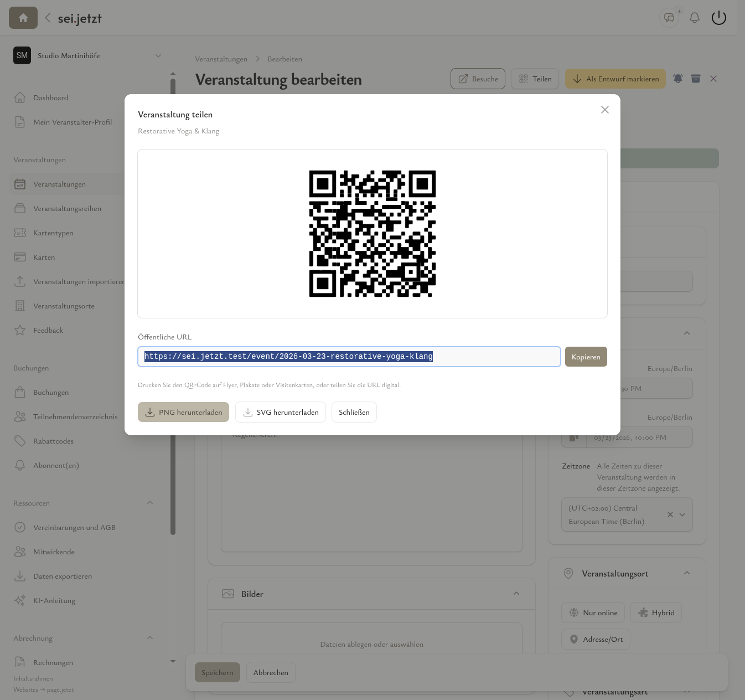The image size is (745, 700).
Task: Open the chat messages icon
Action: point(669,17)
